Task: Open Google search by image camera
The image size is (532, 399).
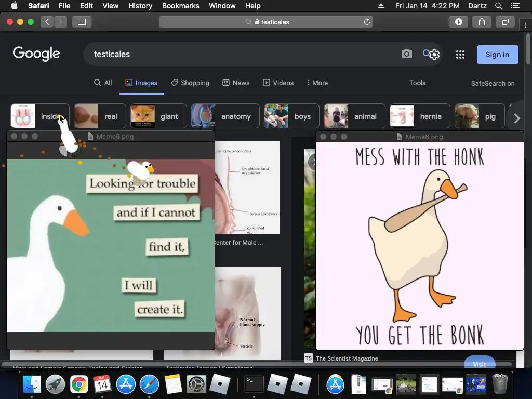Action: [x=406, y=54]
